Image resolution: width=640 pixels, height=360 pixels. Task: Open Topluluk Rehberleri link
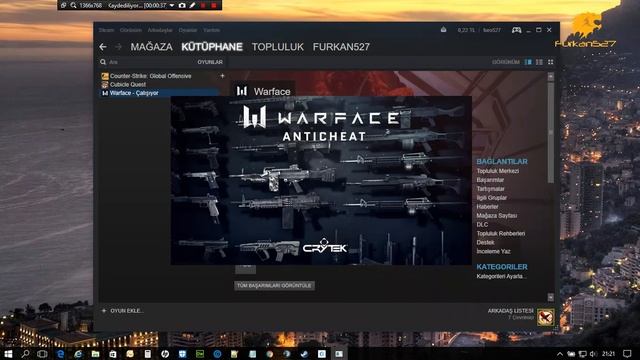pyautogui.click(x=501, y=233)
